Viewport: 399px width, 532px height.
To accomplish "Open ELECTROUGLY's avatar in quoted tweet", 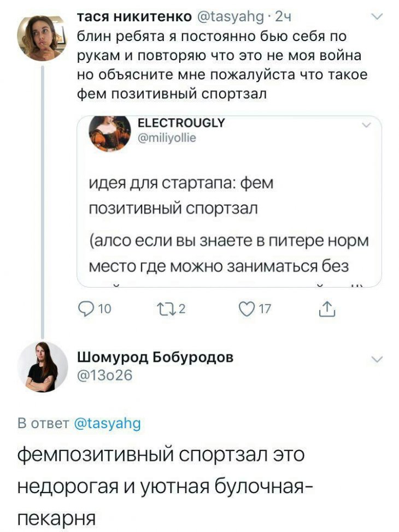I will pos(110,131).
